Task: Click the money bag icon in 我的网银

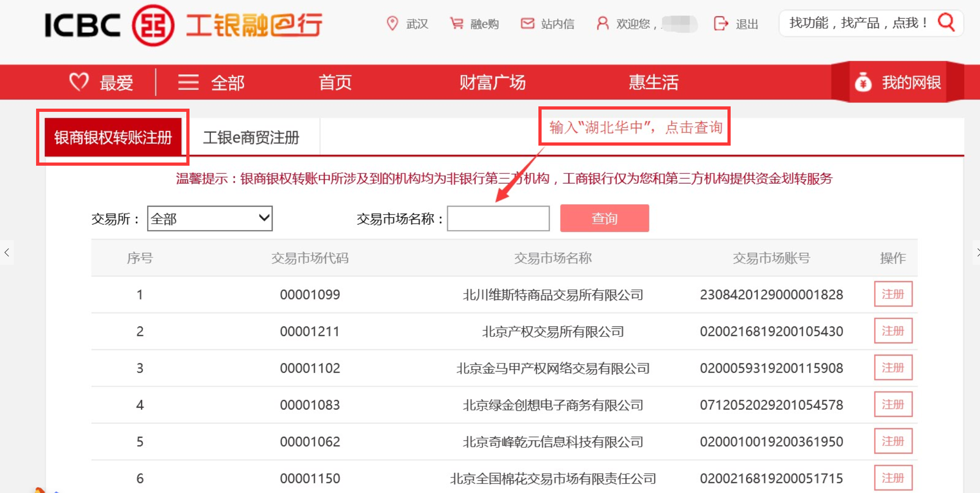Action: pos(863,82)
